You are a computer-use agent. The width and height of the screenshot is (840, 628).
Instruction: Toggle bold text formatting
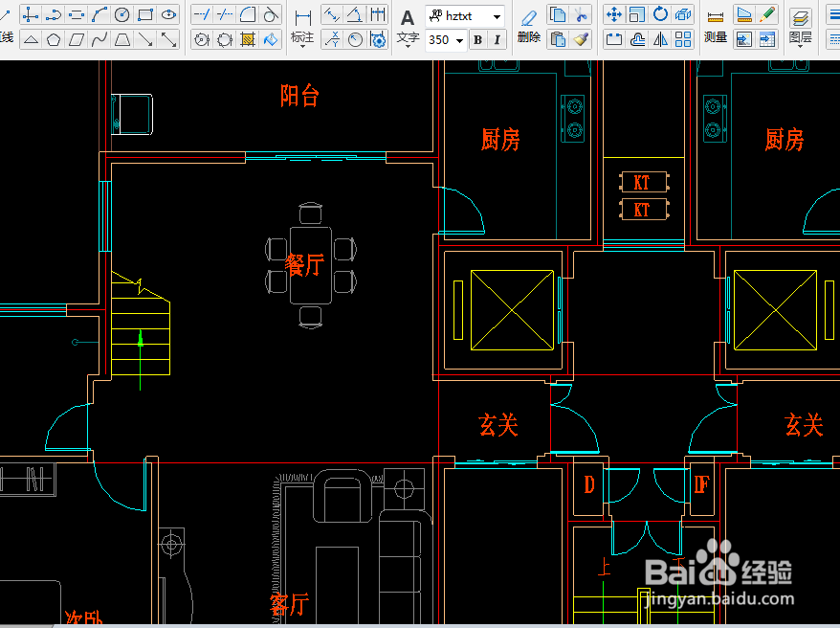pyautogui.click(x=477, y=39)
